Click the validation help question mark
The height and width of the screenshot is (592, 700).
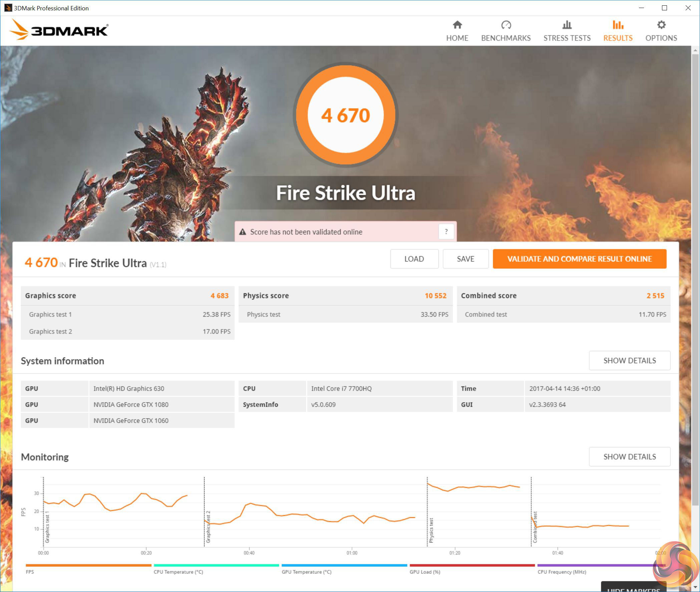point(446,232)
